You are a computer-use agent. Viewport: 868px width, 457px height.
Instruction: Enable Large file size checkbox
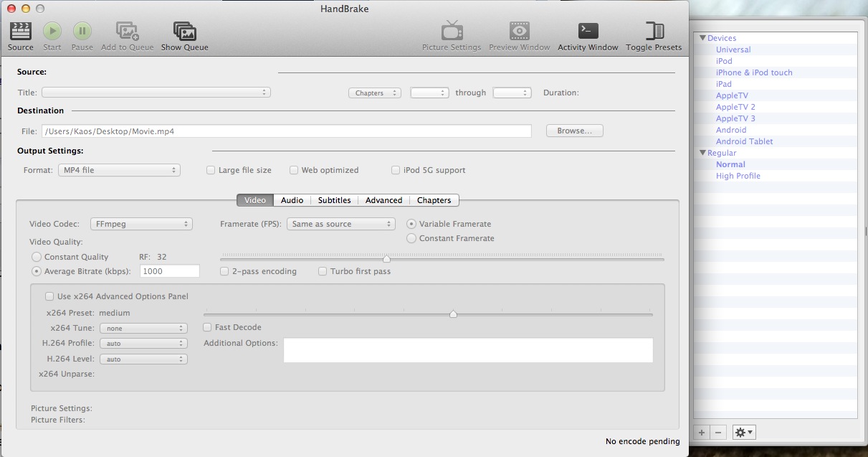point(211,170)
